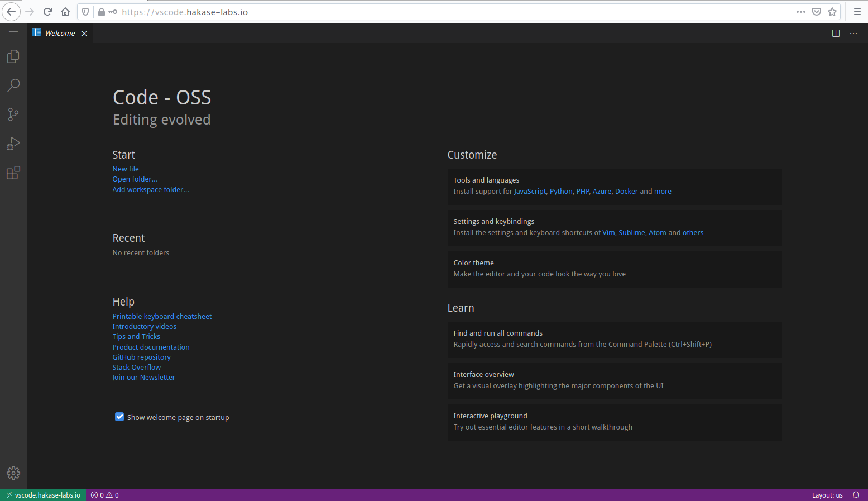
Task: Open the Color theme card
Action: [615, 269]
